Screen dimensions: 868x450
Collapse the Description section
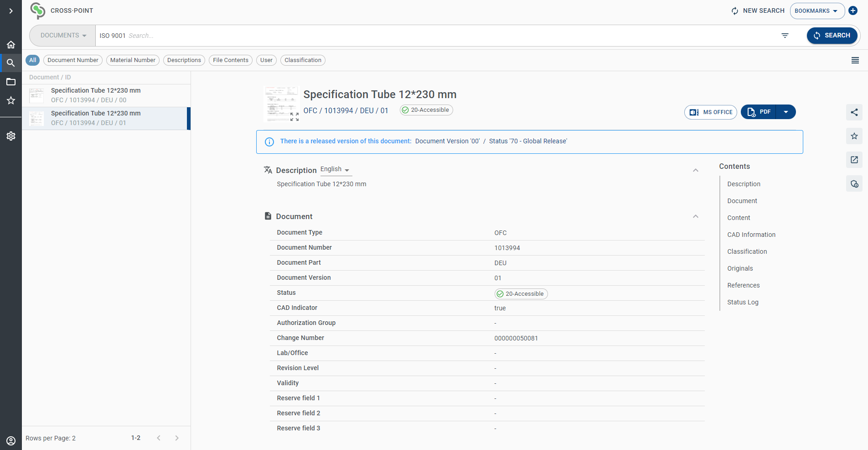pos(696,170)
